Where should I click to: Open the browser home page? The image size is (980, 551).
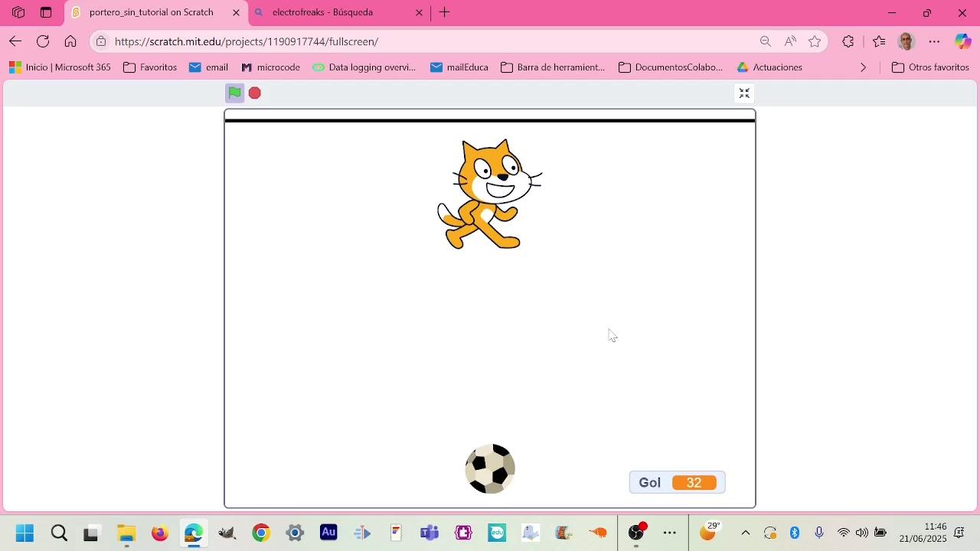click(70, 41)
